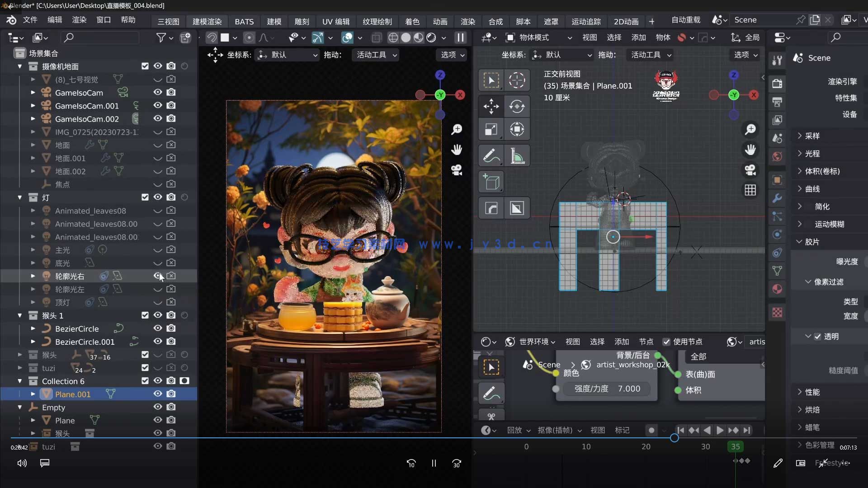
Task: Select the 3D Cursor tool
Action: (517, 80)
